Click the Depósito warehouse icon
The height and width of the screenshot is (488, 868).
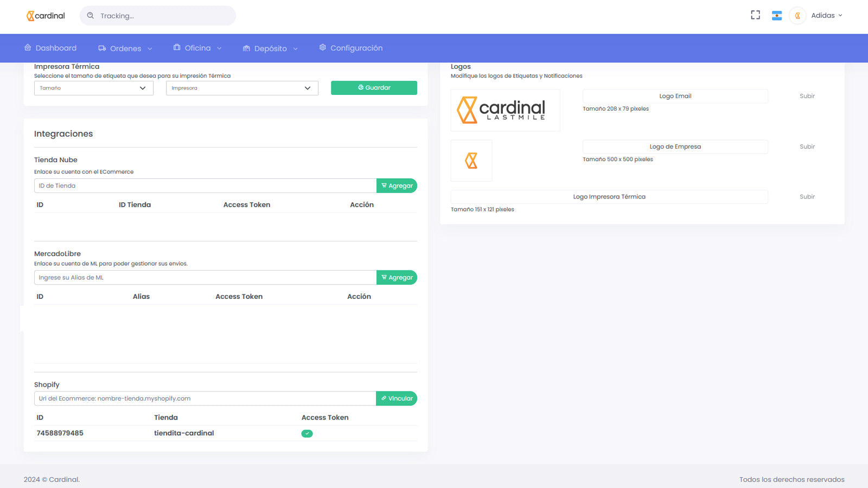pos(246,48)
